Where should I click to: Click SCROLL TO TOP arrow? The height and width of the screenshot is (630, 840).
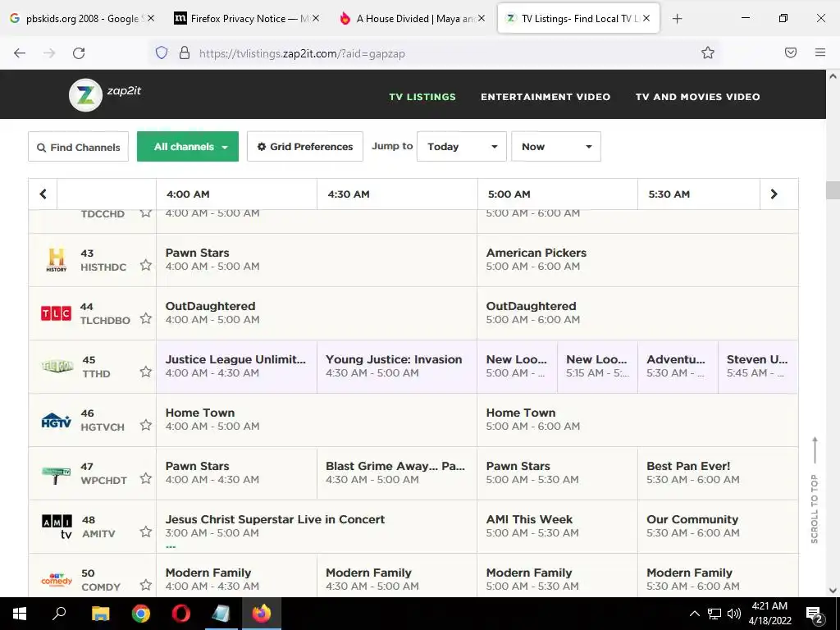(x=815, y=450)
